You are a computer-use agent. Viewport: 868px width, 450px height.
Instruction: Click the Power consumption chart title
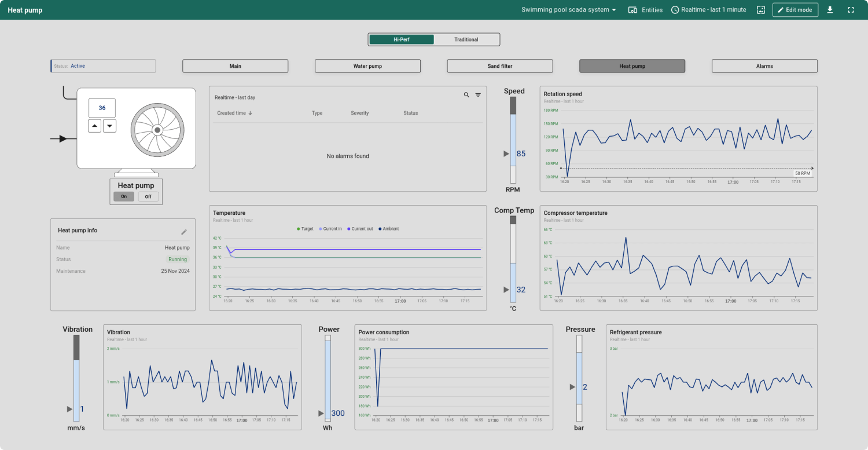(x=384, y=332)
